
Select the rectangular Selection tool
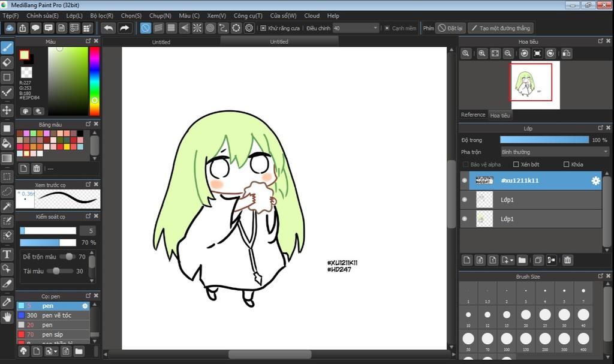coord(7,176)
